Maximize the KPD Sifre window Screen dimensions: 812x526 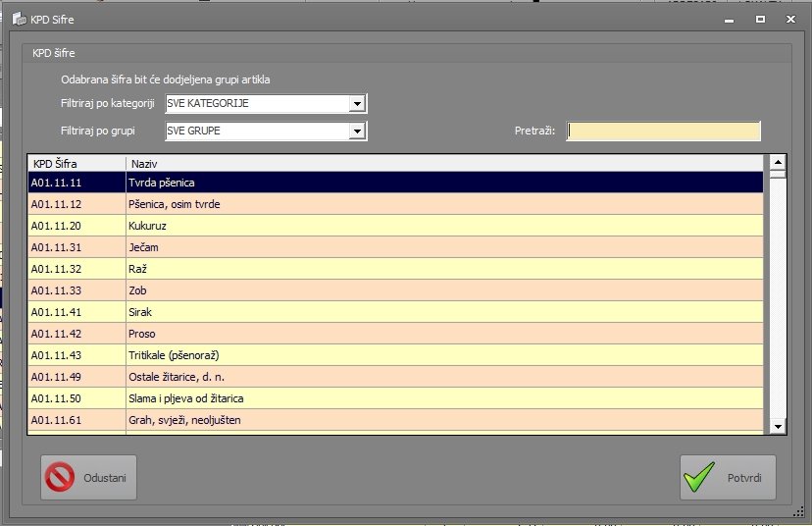(x=759, y=19)
